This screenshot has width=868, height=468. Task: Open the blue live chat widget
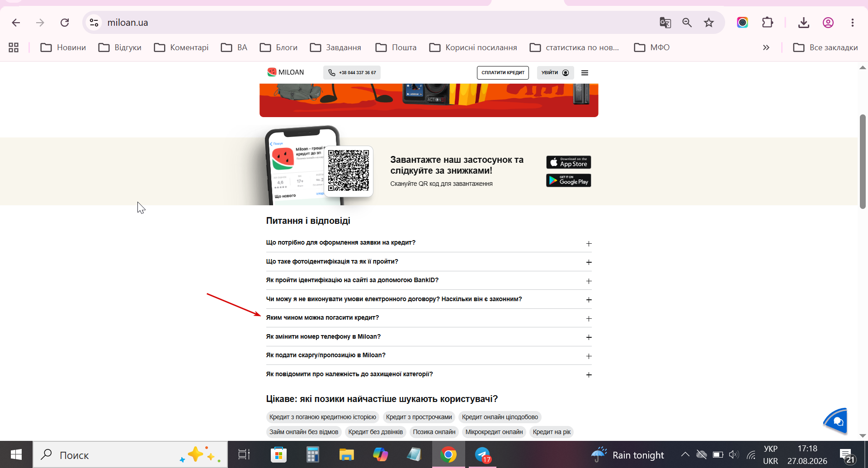836,421
